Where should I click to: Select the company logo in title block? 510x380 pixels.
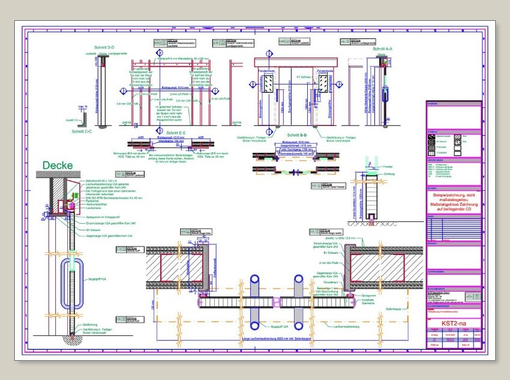[473, 297]
